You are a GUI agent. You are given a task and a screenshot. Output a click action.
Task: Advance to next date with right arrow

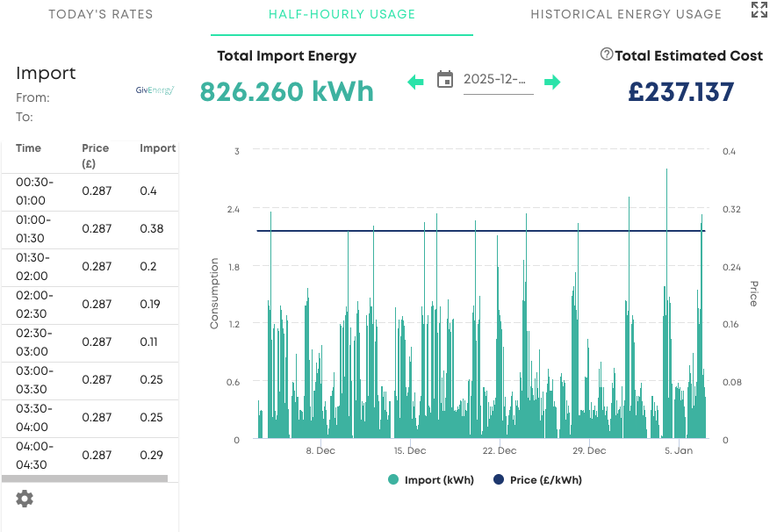point(552,83)
